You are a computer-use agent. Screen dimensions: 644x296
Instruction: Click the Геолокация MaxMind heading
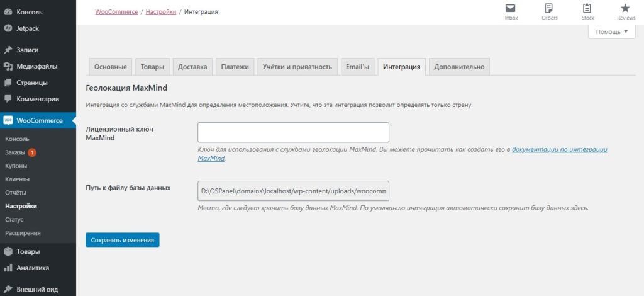[x=126, y=88]
